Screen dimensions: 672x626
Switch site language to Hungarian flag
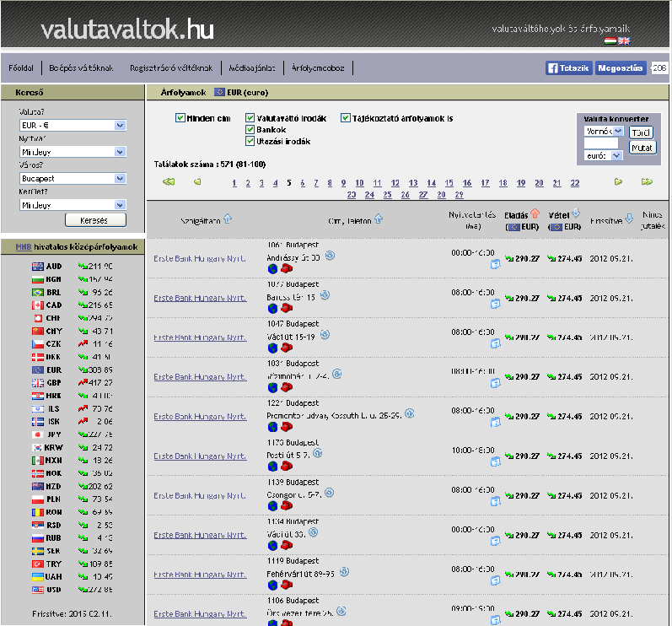click(610, 40)
